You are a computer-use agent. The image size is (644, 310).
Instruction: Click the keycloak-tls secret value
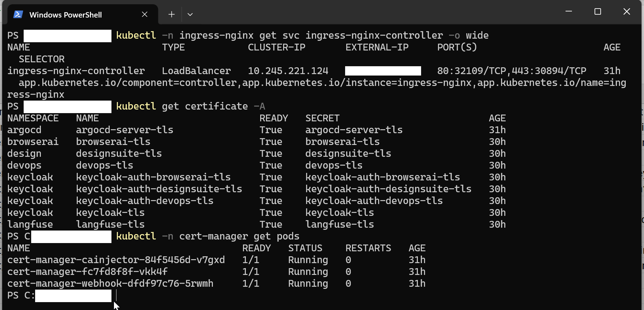pyautogui.click(x=340, y=213)
